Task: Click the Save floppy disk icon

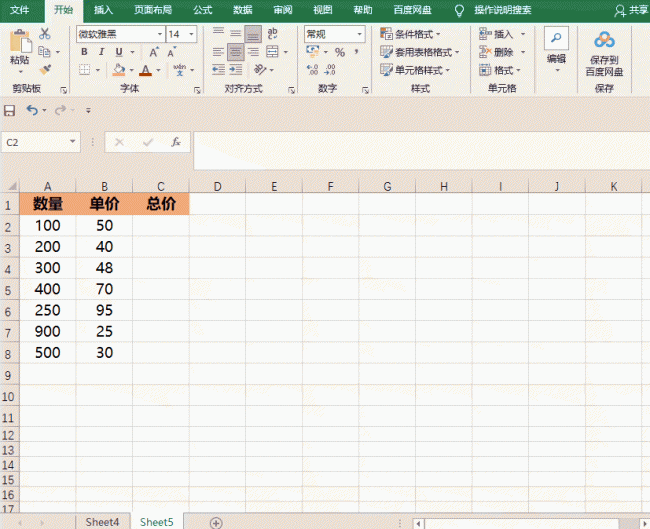Action: [10, 110]
